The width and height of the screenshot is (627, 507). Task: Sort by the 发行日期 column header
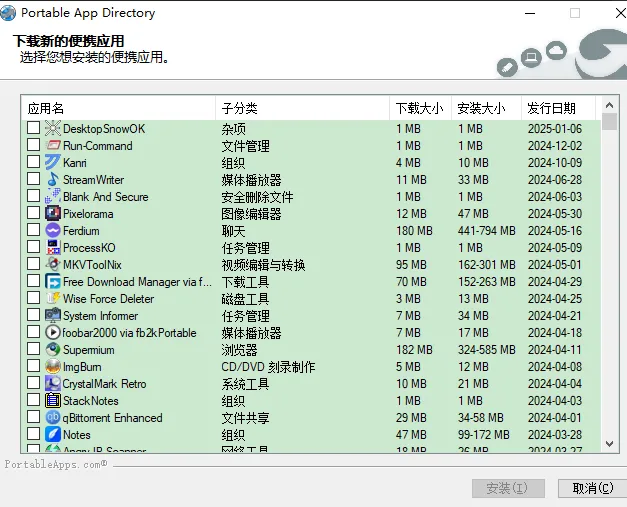(558, 108)
